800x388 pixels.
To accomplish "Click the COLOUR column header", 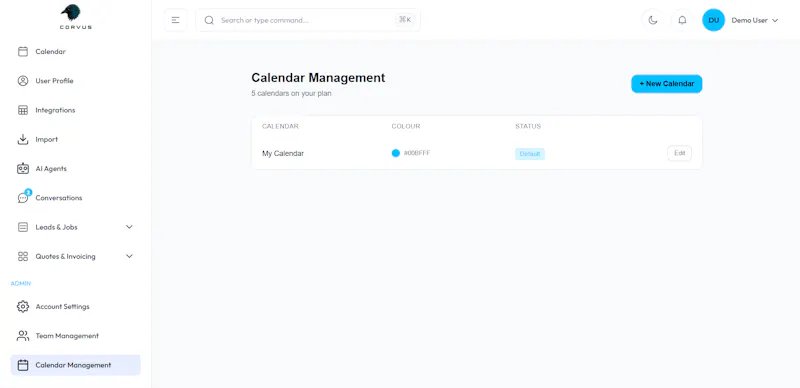I will click(x=406, y=126).
